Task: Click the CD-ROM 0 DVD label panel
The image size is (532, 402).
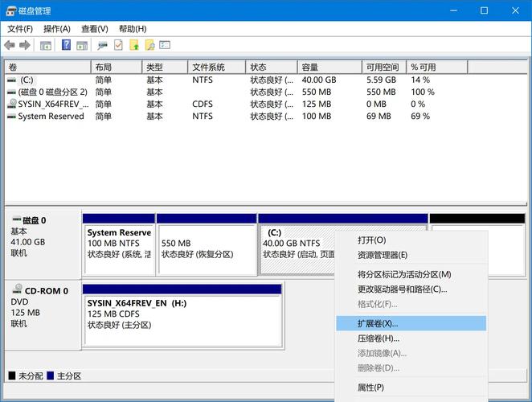Action: (43, 315)
